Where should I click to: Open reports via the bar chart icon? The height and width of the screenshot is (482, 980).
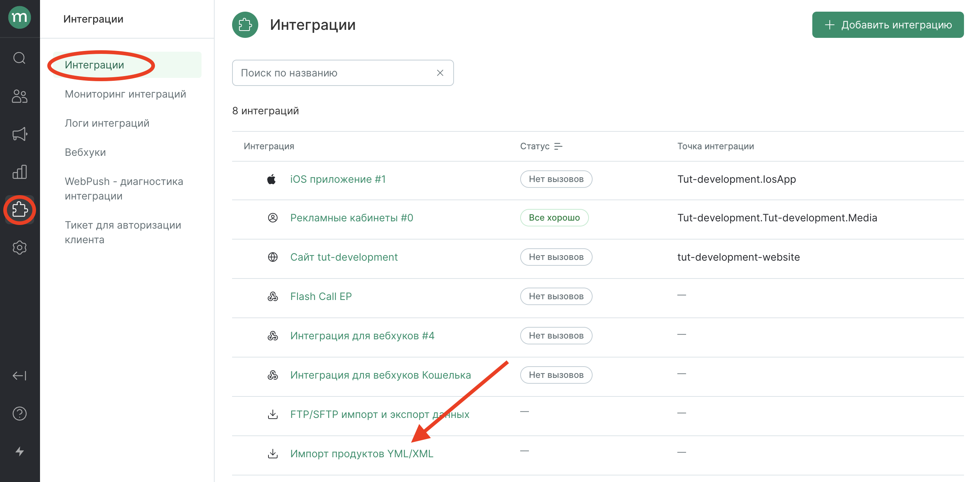[x=19, y=172]
